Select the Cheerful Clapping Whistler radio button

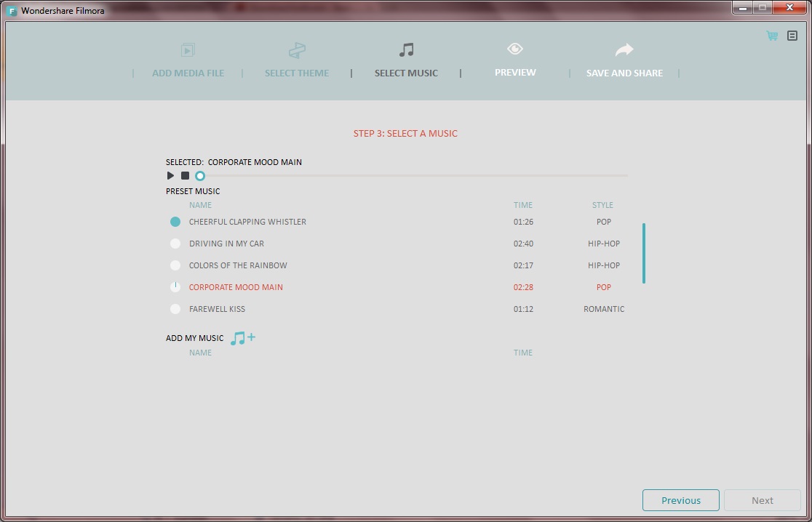175,222
